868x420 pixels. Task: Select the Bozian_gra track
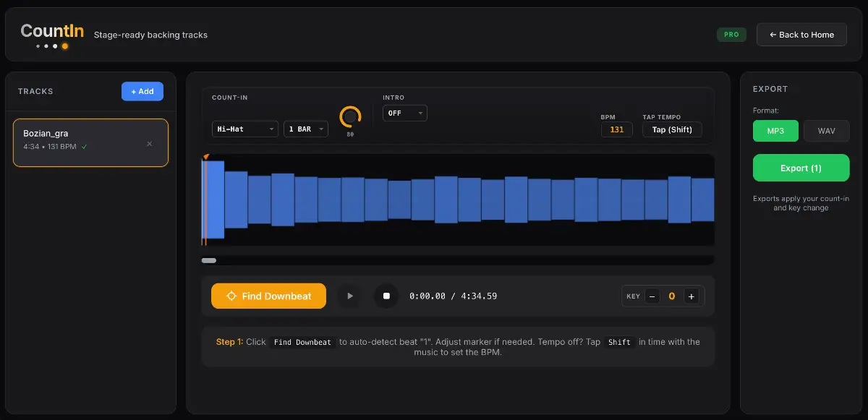(90, 143)
